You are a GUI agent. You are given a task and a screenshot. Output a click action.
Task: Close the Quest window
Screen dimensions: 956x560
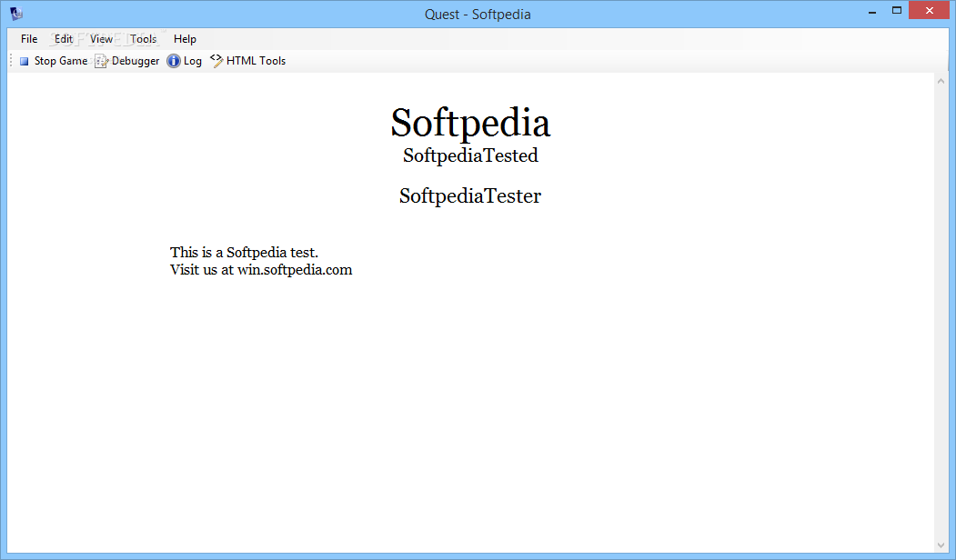pyautogui.click(x=930, y=10)
